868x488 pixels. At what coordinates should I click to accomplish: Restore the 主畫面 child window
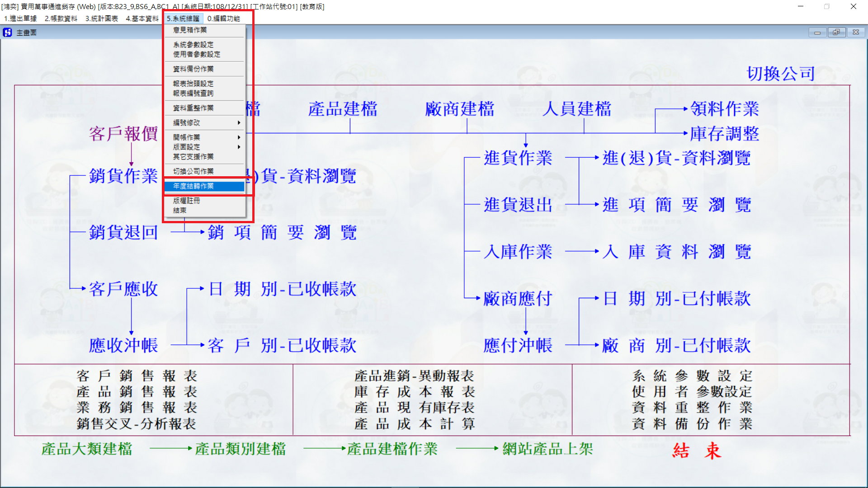(837, 33)
